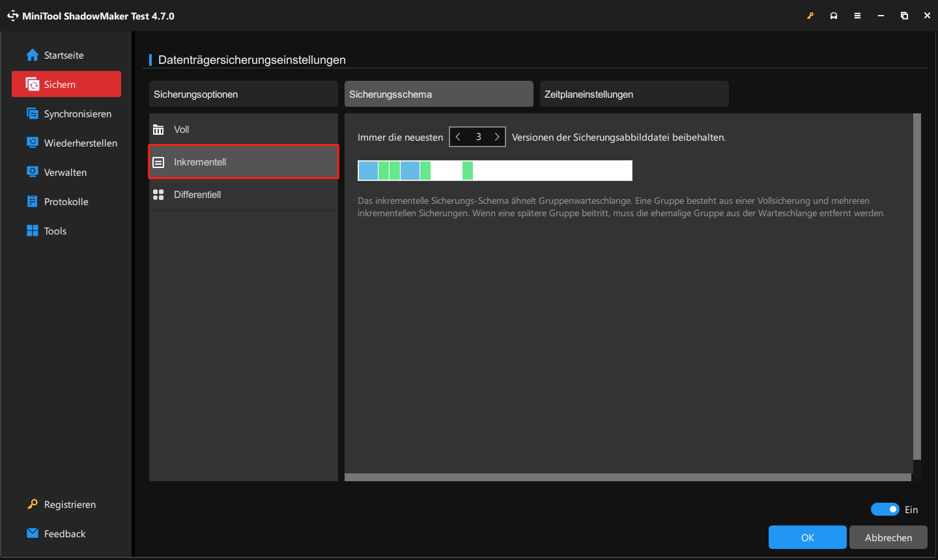This screenshot has width=938, height=560.
Task: Click the MiniTool ShadowMaker logo icon
Action: (12, 16)
